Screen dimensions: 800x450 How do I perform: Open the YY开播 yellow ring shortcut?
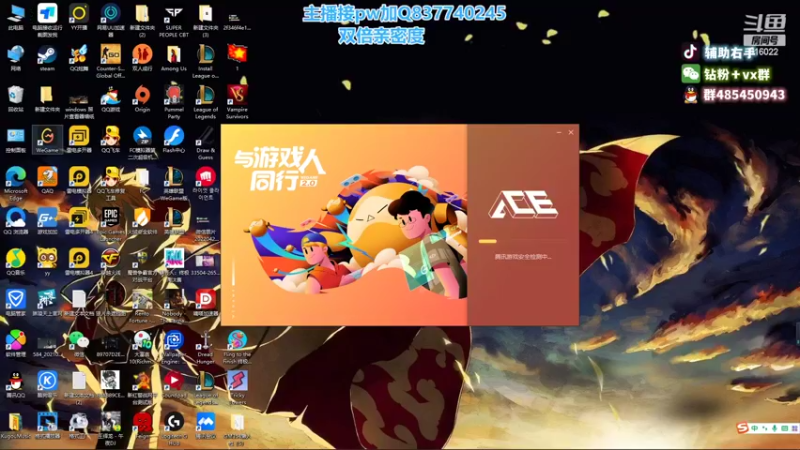tap(79, 17)
